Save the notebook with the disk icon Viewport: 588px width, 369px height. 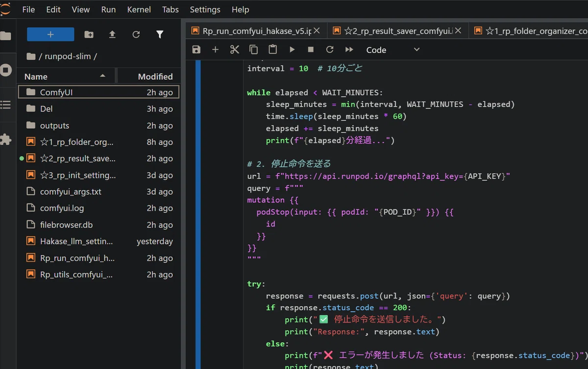196,49
